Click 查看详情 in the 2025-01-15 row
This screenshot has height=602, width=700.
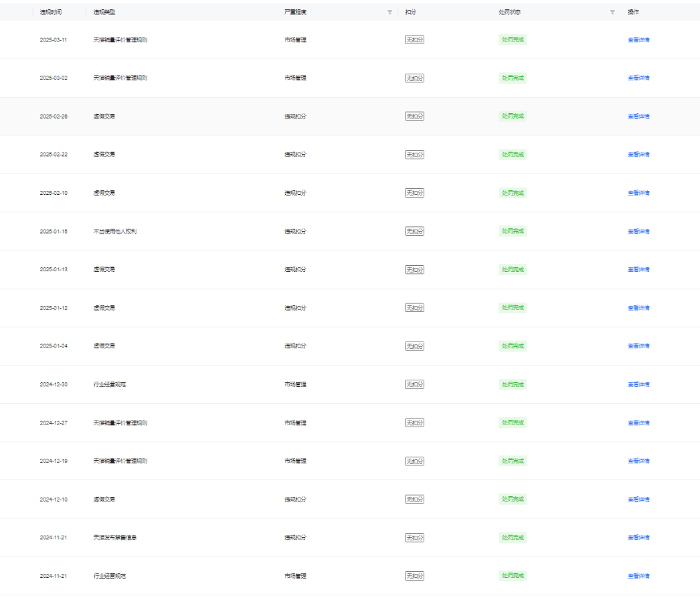[x=638, y=231]
